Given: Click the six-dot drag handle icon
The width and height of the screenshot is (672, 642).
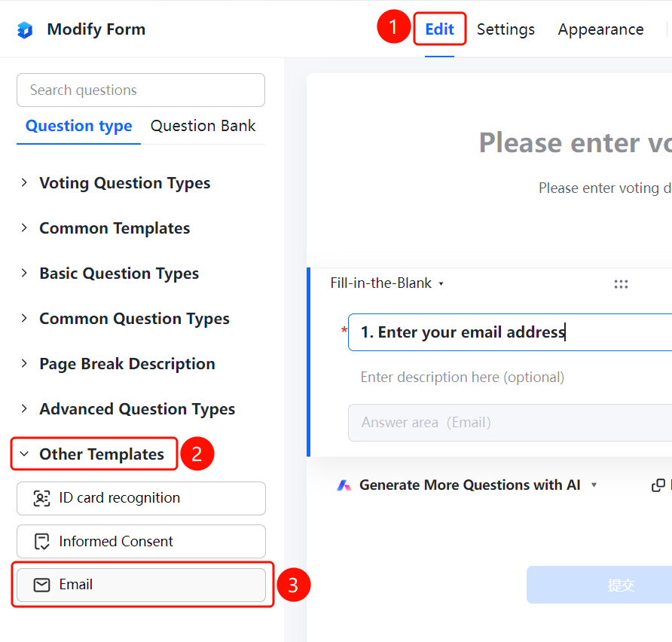Looking at the screenshot, I should (x=621, y=284).
